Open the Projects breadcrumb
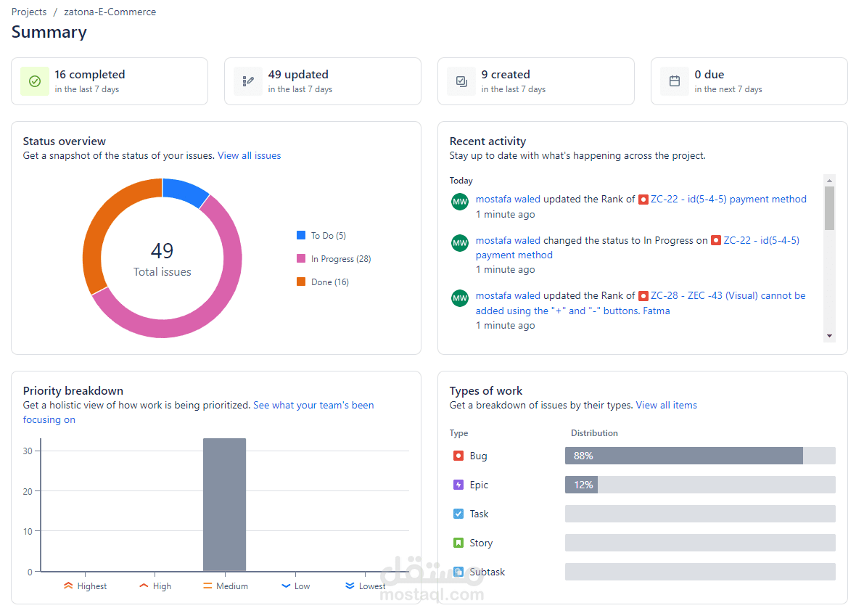 pyautogui.click(x=29, y=12)
